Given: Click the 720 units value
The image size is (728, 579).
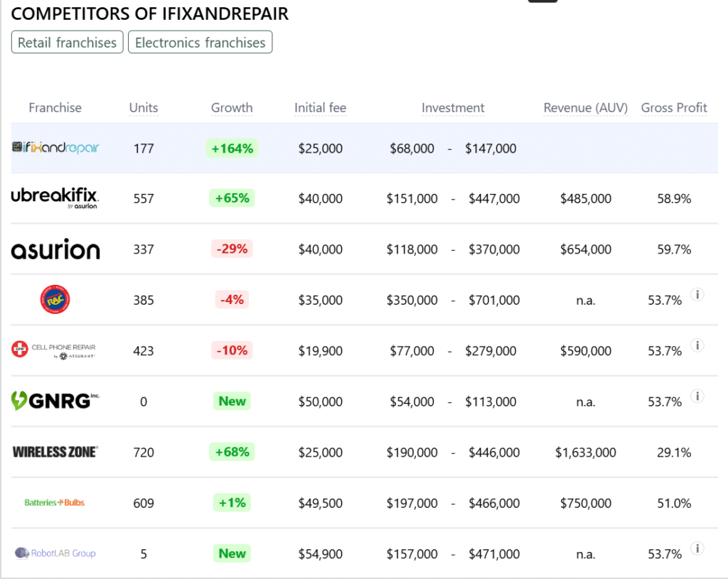Looking at the screenshot, I should pos(144,453).
